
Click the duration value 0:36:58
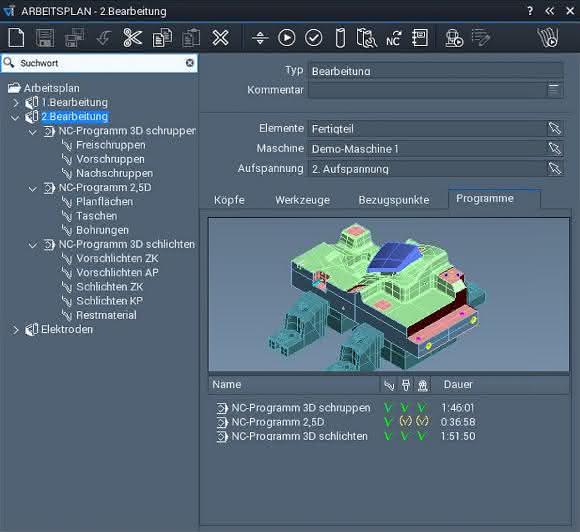click(x=458, y=422)
